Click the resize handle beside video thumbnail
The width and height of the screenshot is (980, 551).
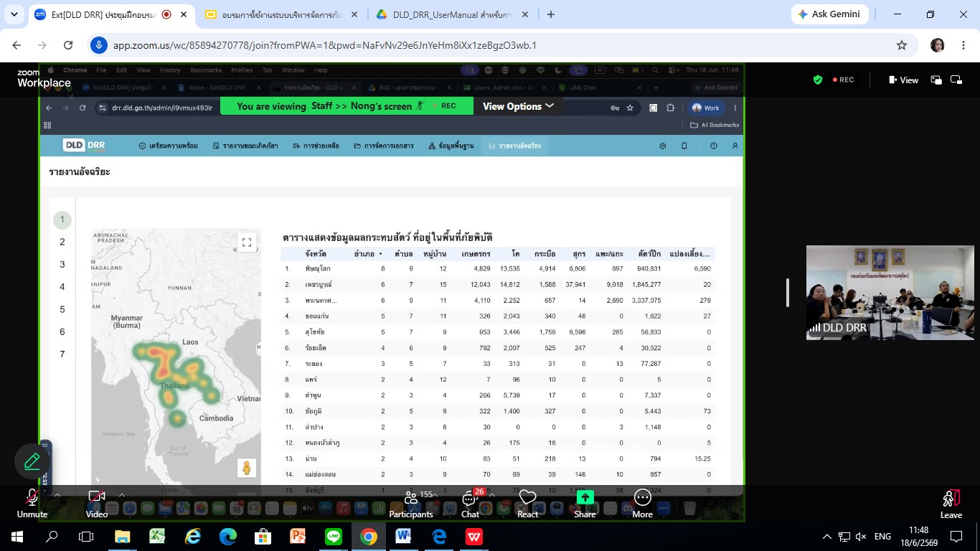[788, 293]
